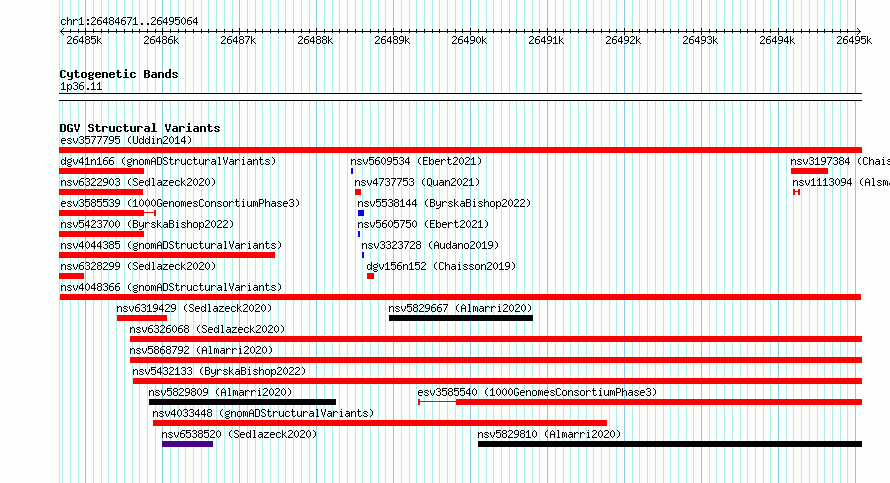Screen dimensions: 890x483
Task: Open nsv6328299 (Sedlazeck2020) variant
Action: click(x=138, y=266)
